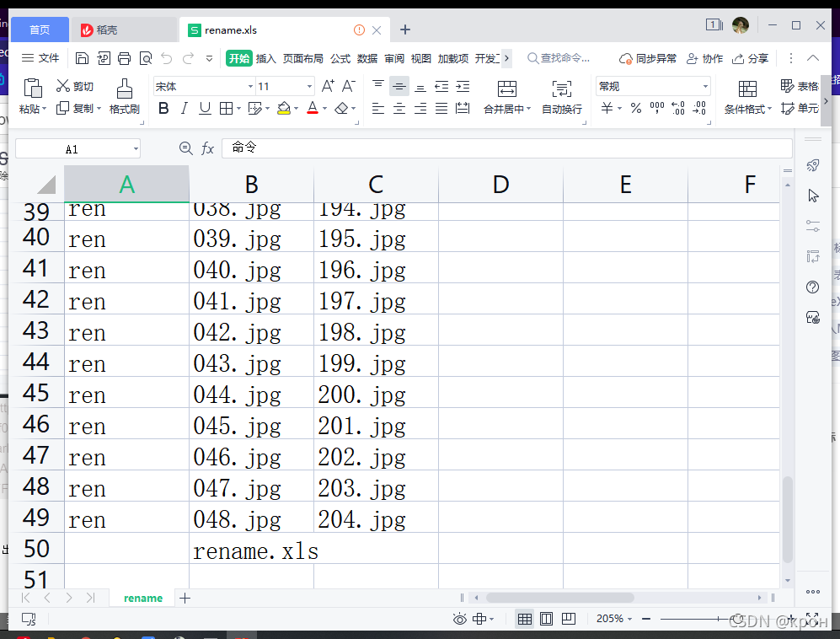
Task: Click the Print icon in quick toolbar
Action: click(125, 58)
